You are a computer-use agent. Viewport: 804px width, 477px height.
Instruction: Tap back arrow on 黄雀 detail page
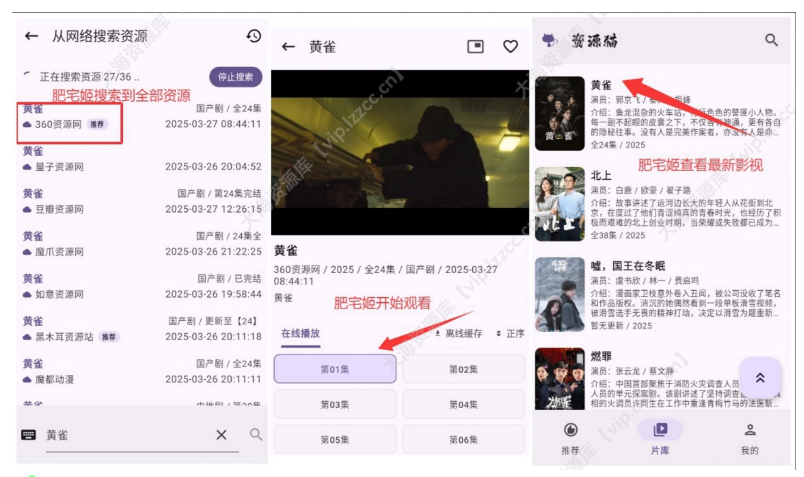tap(289, 47)
